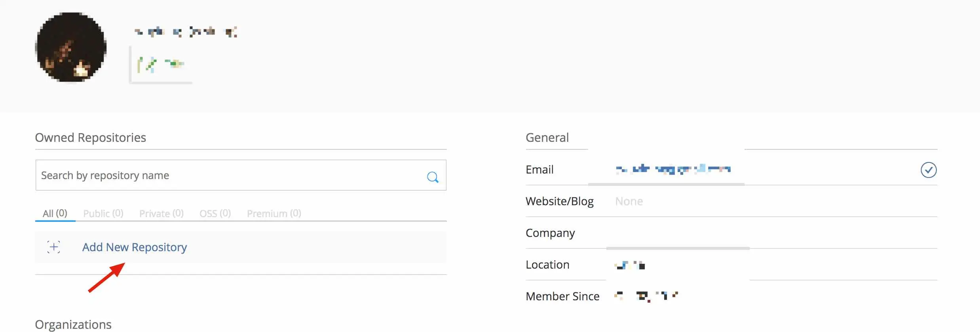Click the round profile avatar
This screenshot has width=980, height=332.
[x=71, y=47]
